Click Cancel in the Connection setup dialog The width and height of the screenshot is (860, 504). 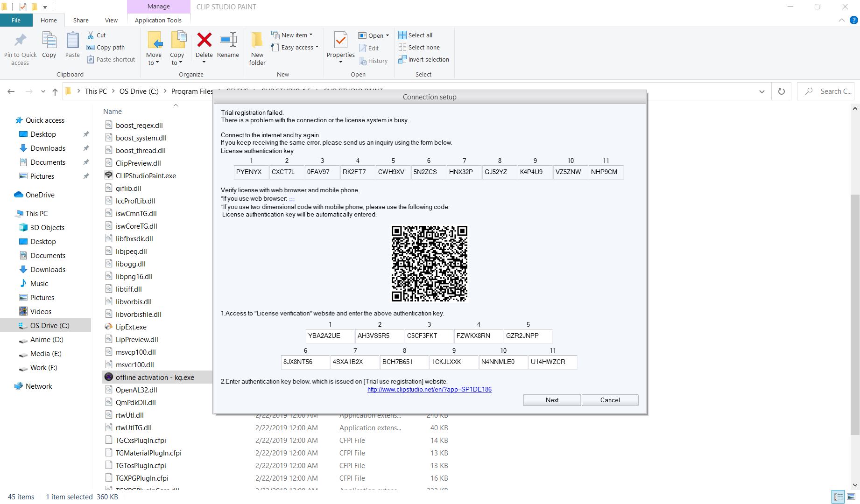(x=610, y=400)
